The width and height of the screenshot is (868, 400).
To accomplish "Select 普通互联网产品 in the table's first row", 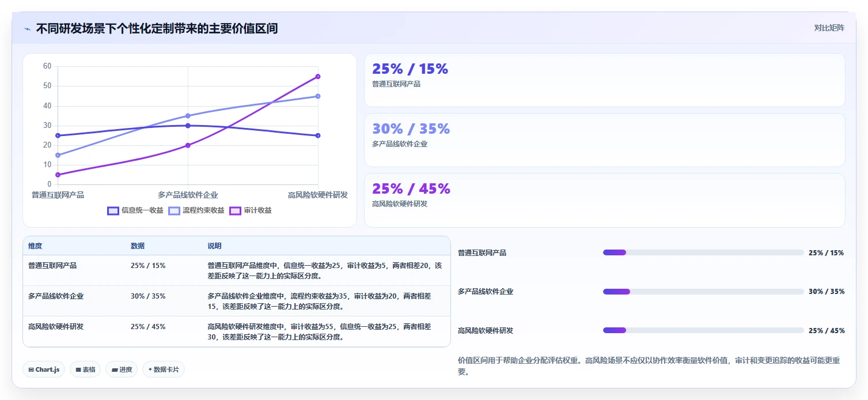I will click(52, 266).
